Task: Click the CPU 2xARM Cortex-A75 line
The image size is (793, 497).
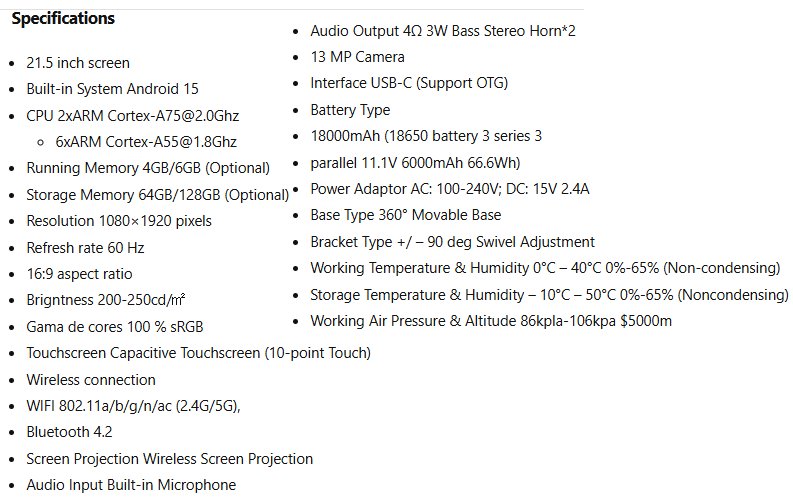Action: click(x=132, y=116)
